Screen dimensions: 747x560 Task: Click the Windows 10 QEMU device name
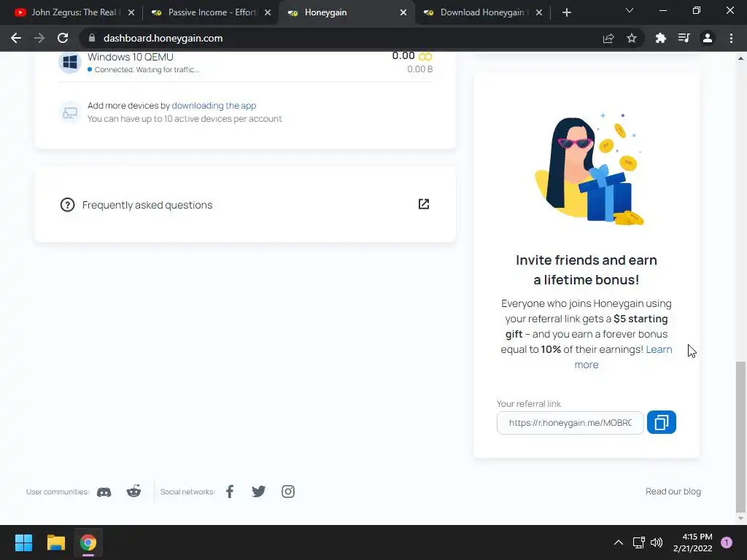point(131,57)
